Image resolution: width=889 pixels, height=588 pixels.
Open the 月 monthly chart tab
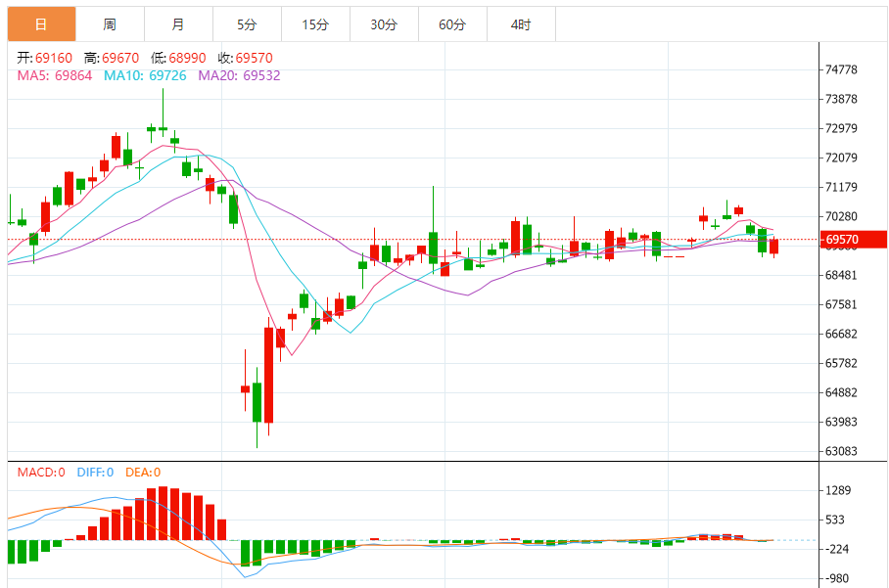click(x=178, y=24)
